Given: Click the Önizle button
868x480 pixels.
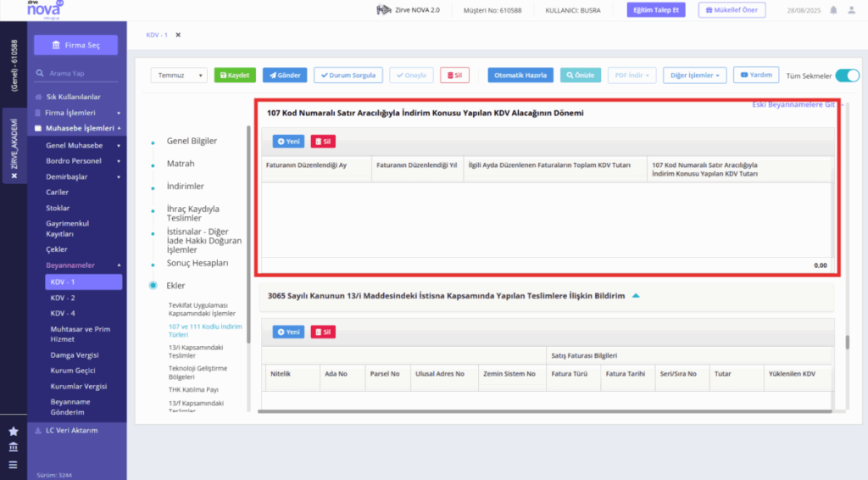Looking at the screenshot, I should (x=580, y=75).
